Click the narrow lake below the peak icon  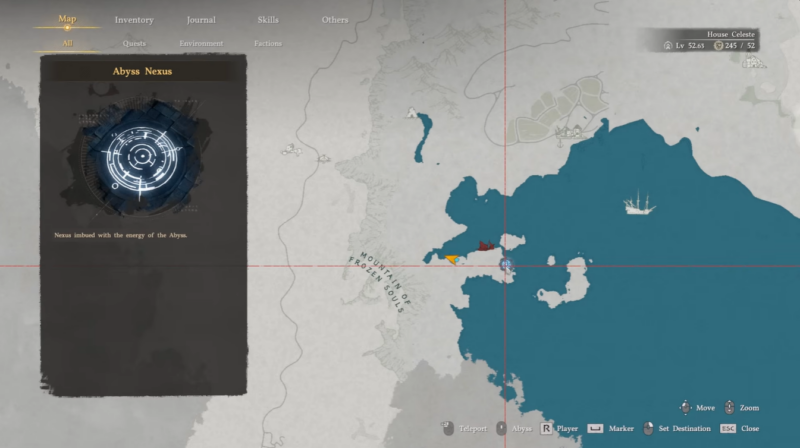[423, 138]
